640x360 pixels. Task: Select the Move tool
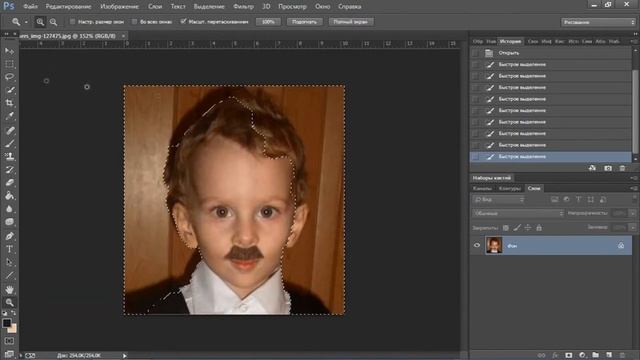pos(9,51)
